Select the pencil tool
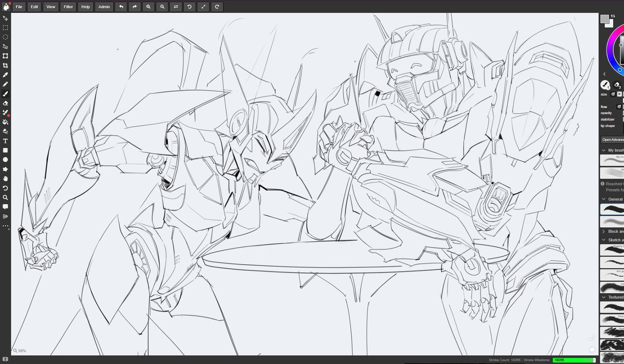Image resolution: width=624 pixels, height=364 pixels. pos(5,84)
